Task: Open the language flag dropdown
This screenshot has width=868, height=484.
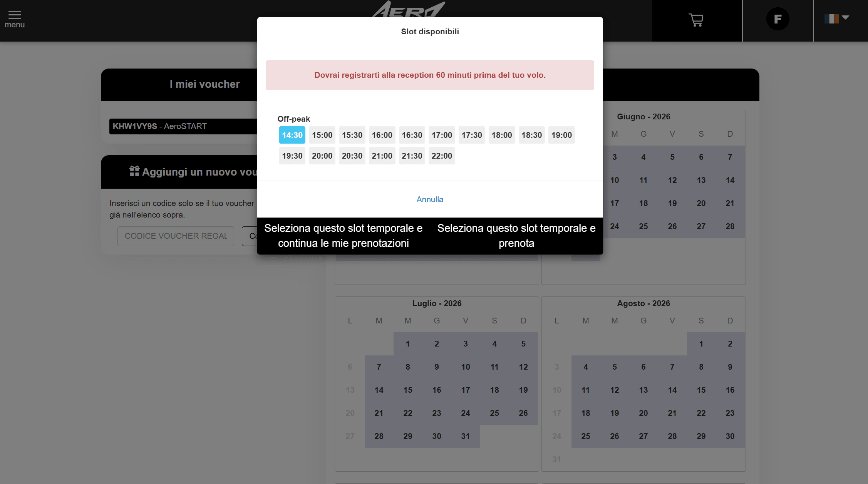Action: pos(836,18)
